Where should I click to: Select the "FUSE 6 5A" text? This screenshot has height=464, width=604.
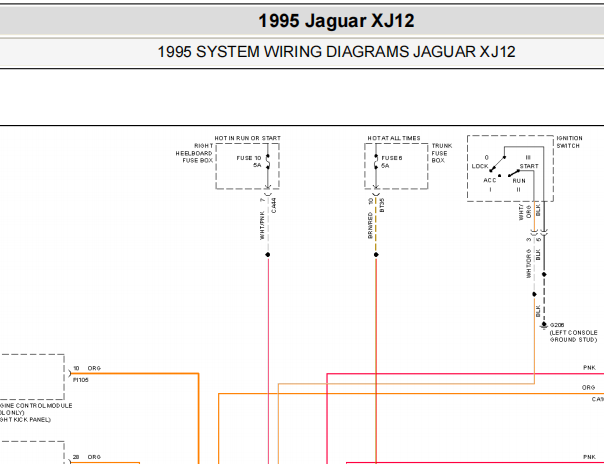[x=392, y=162]
